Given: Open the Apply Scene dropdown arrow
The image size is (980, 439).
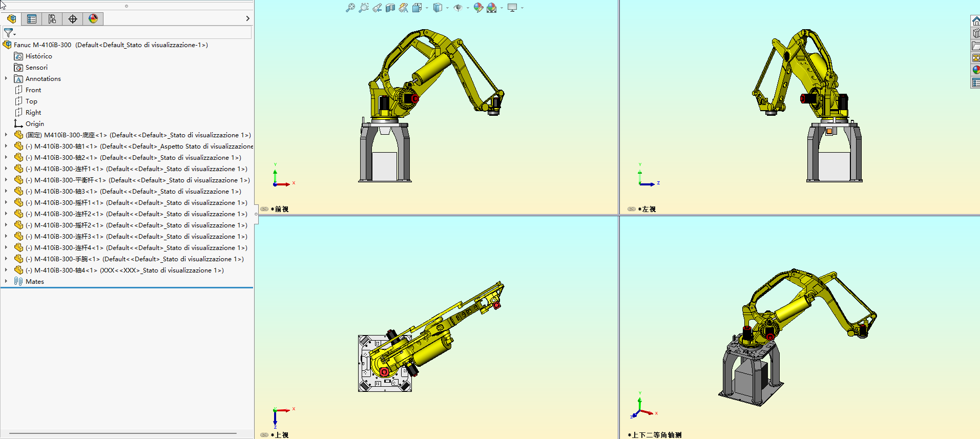Looking at the screenshot, I should coord(502,8).
